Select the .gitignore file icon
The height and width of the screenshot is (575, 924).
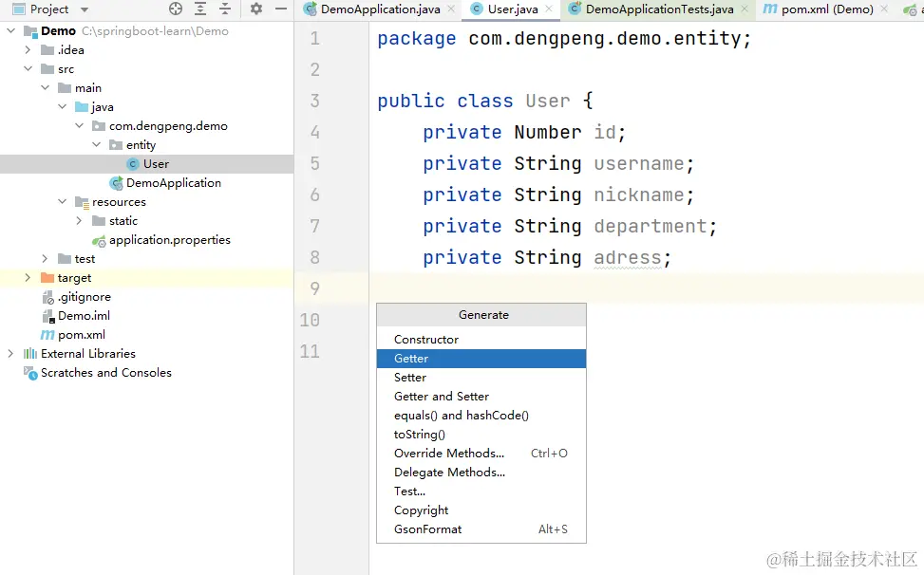[47, 297]
